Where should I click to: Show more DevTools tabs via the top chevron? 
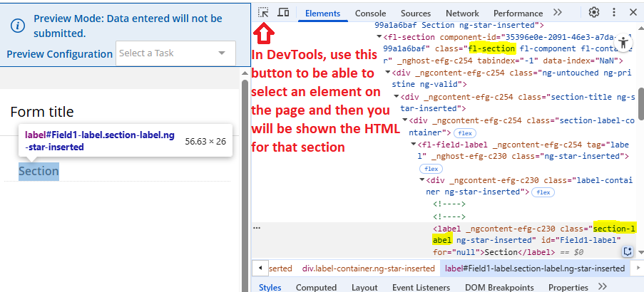point(558,12)
